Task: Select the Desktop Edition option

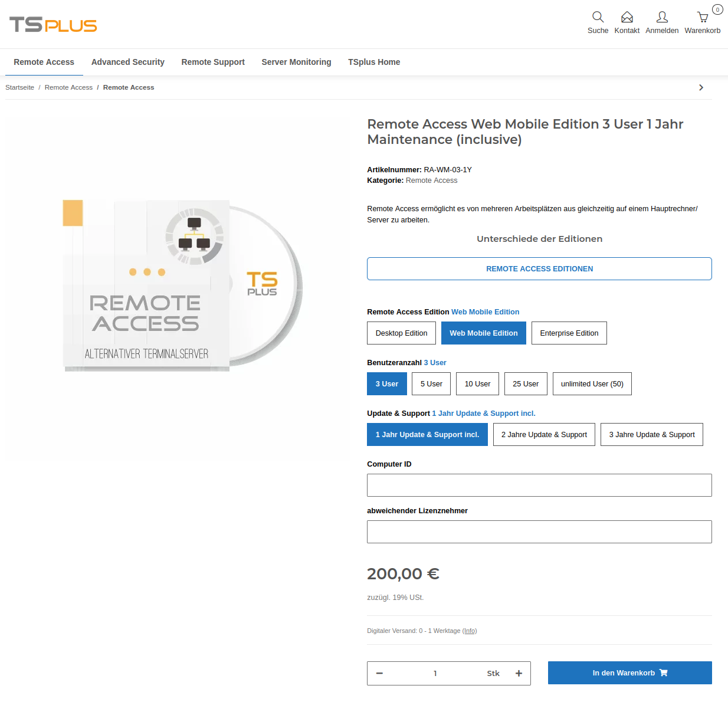Action: pyautogui.click(x=401, y=333)
